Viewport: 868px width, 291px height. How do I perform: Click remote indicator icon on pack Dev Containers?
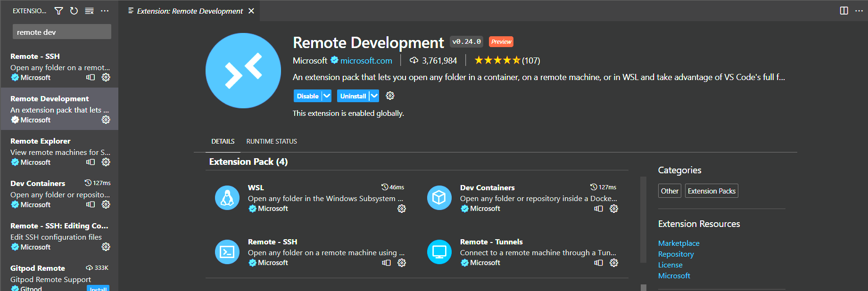click(598, 209)
